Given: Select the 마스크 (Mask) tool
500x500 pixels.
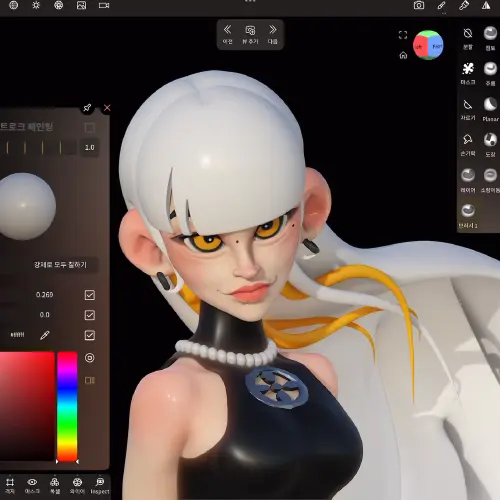Looking at the screenshot, I should coord(468,73).
